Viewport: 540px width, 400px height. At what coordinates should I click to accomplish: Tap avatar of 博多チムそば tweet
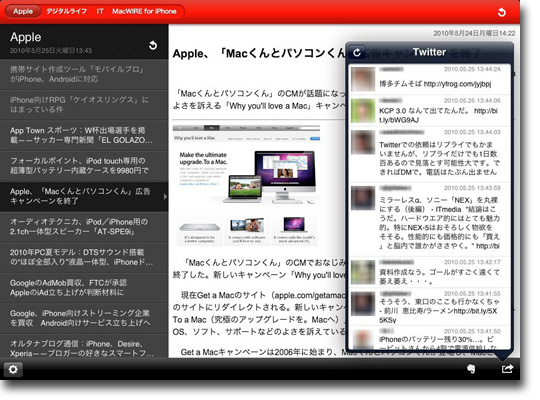coord(363,79)
